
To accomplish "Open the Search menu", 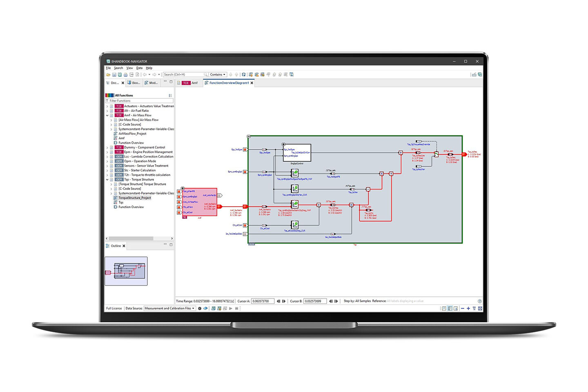I will click(x=118, y=68).
